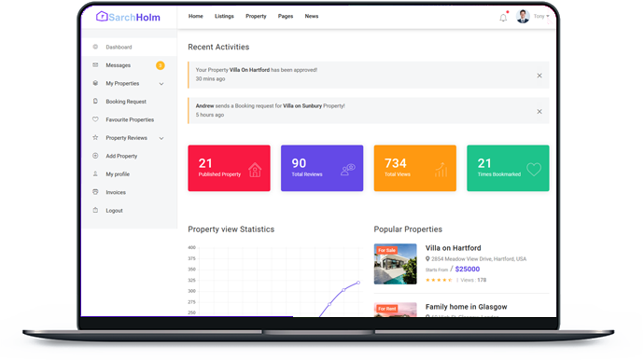
Task: Open the Listings menu in top navigation
Action: (224, 16)
